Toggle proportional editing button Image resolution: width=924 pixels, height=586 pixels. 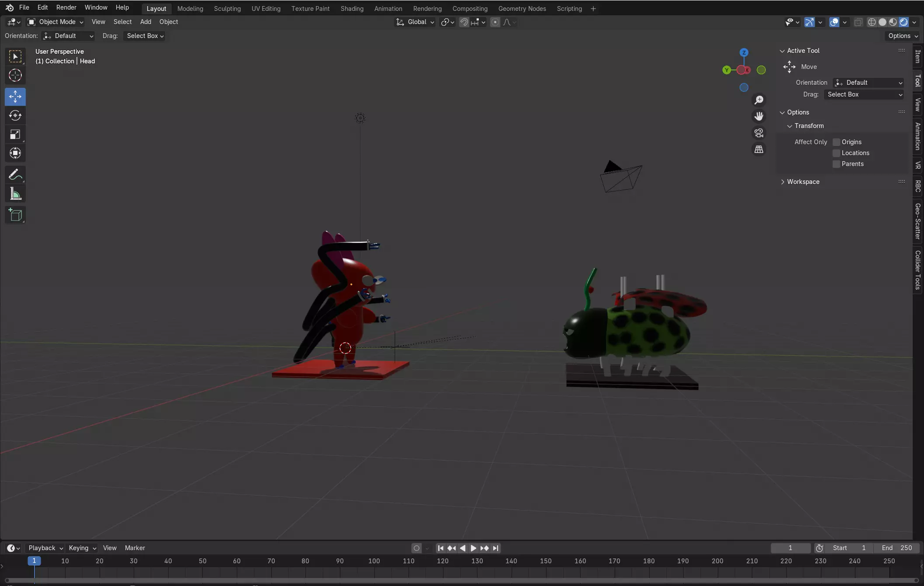[495, 22]
